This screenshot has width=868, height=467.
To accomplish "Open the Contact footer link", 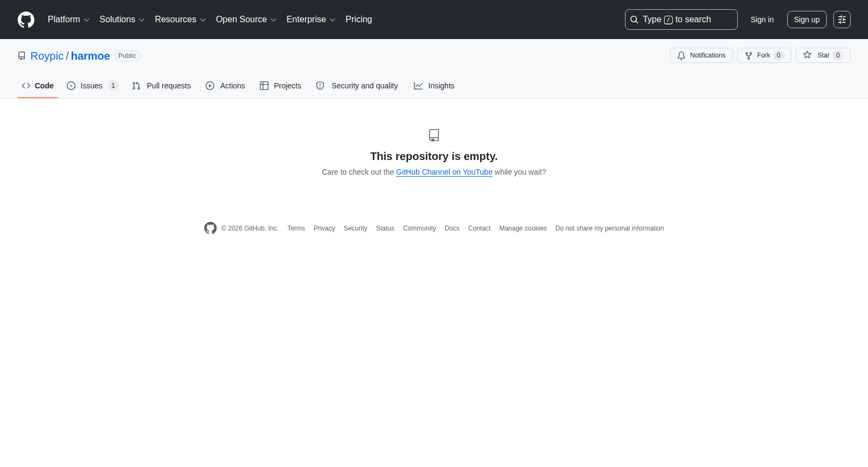I will point(480,228).
